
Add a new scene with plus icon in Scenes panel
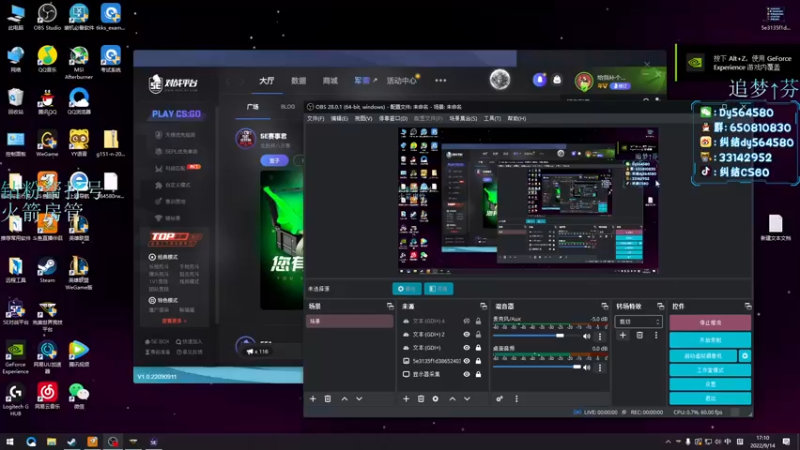tap(313, 399)
